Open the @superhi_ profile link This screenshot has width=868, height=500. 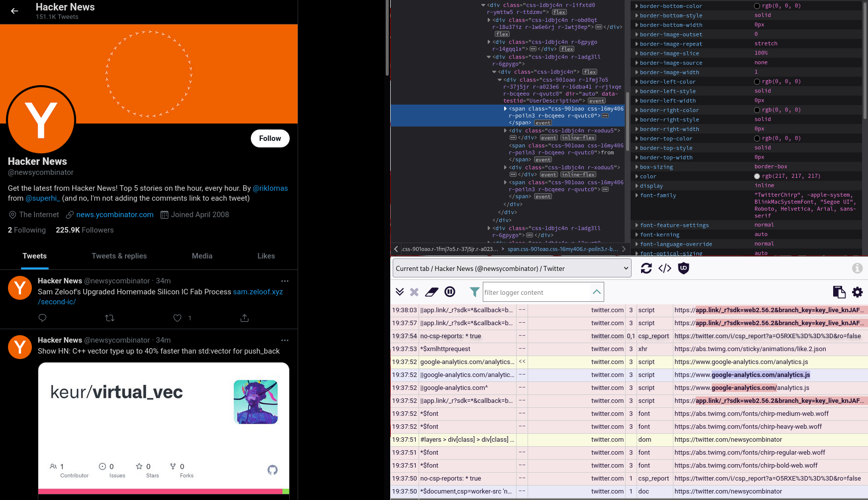tap(43, 198)
